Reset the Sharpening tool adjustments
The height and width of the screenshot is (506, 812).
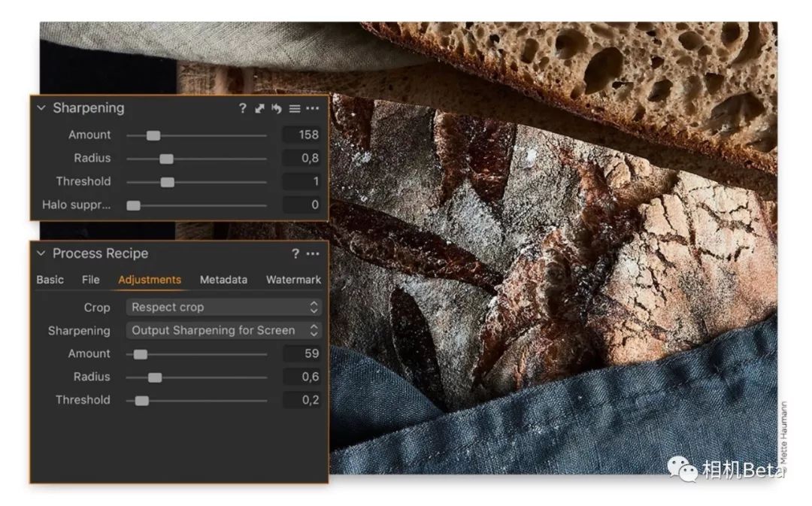pyautogui.click(x=277, y=108)
